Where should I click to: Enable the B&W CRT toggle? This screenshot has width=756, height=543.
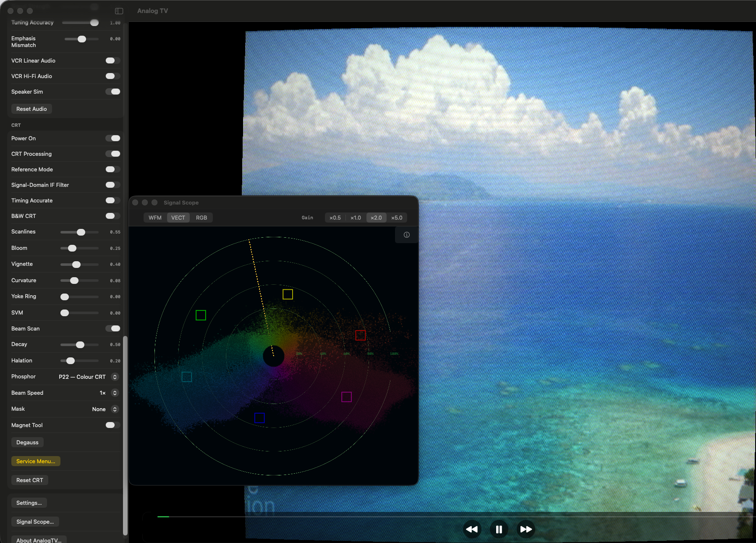click(112, 216)
